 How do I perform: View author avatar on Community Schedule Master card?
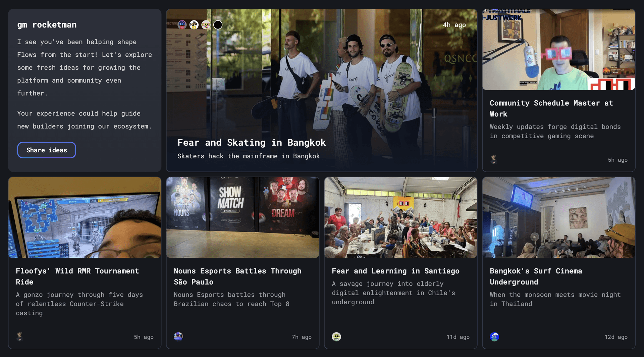coord(493,160)
